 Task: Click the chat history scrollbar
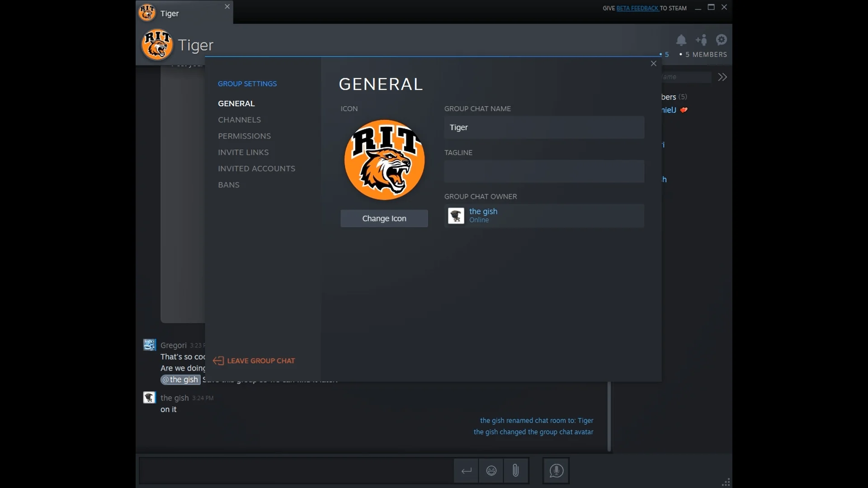(x=609, y=416)
